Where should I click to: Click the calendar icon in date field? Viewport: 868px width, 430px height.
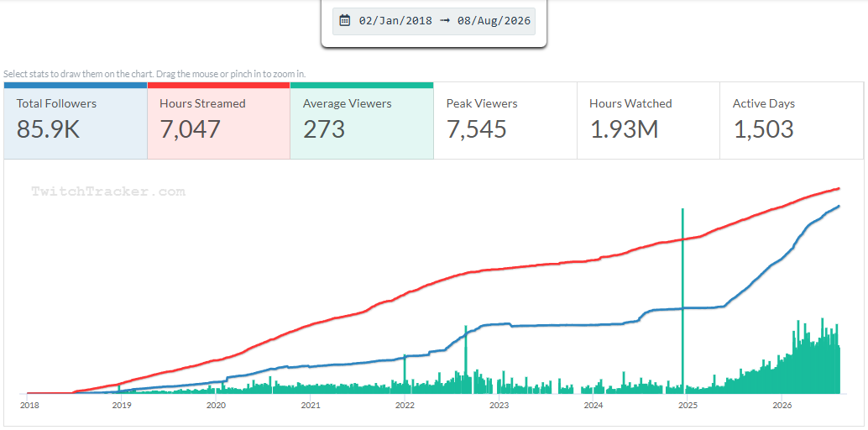[x=345, y=21]
